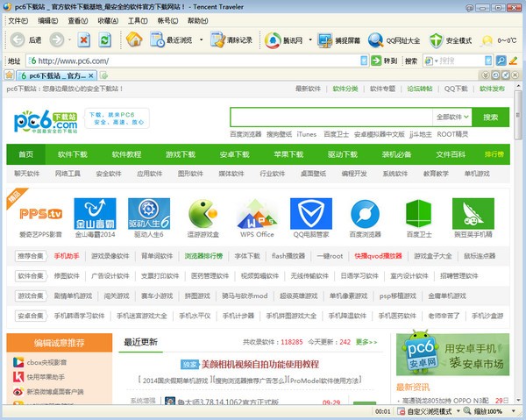Click the screen capture 捕捉屏幕 icon

coord(324,40)
